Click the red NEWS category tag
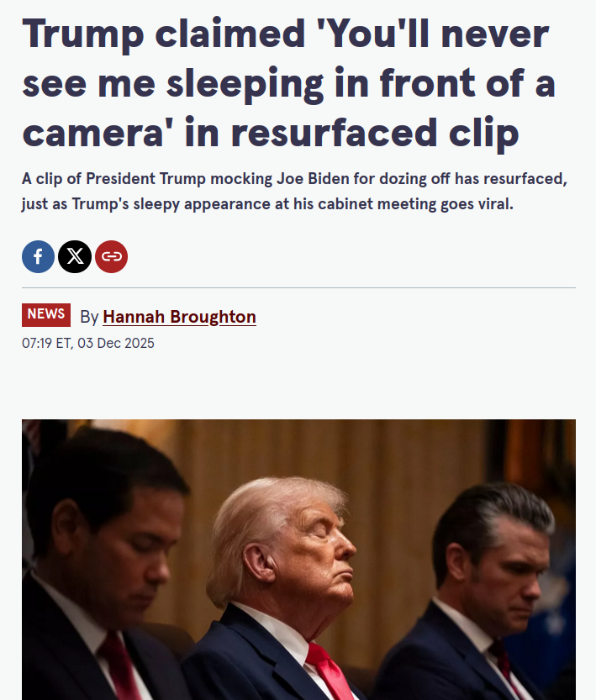Screen dimensions: 596x700 tap(46, 314)
